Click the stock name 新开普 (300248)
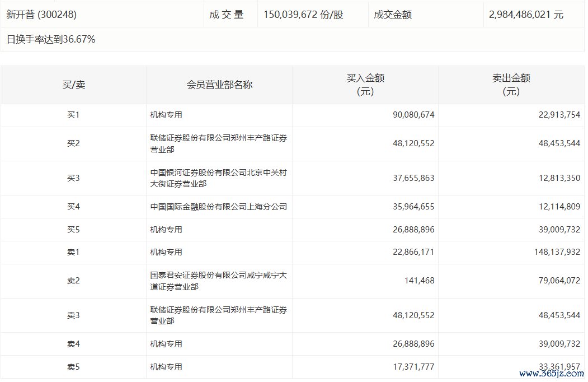This screenshot has height=382, width=588. [41, 15]
